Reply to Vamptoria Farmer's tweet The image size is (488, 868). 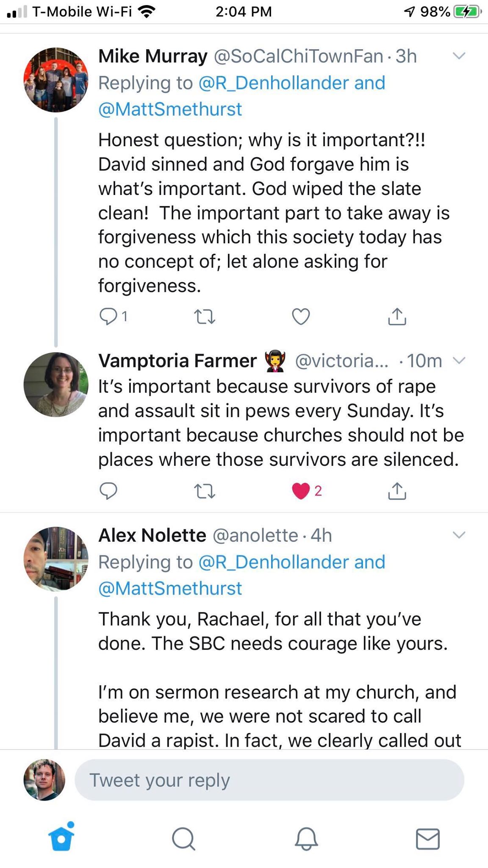108,491
